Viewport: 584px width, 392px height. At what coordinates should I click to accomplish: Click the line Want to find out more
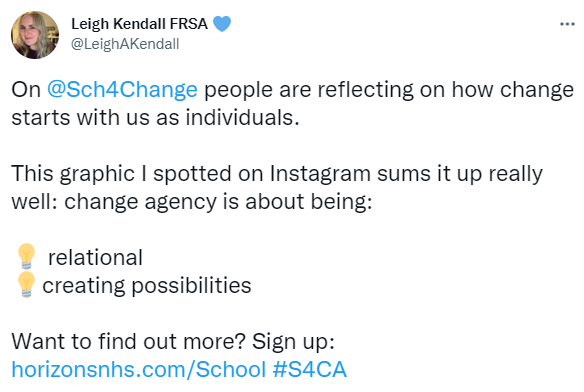129,342
